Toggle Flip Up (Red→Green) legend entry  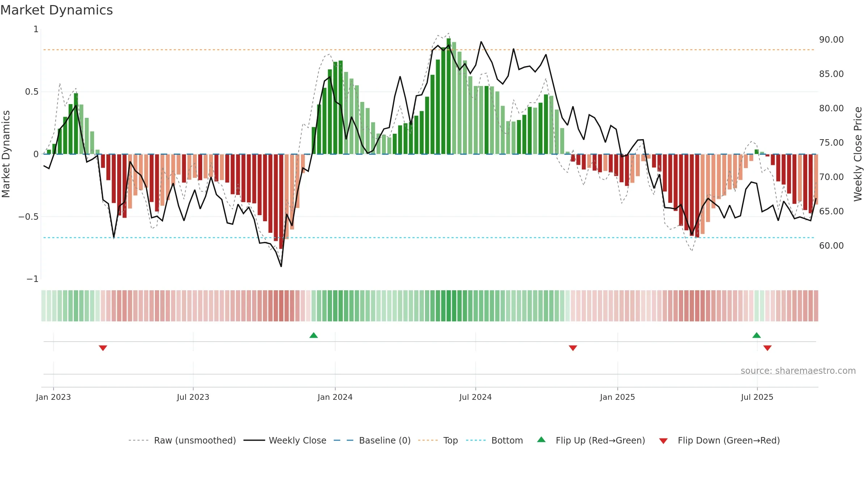click(x=591, y=440)
